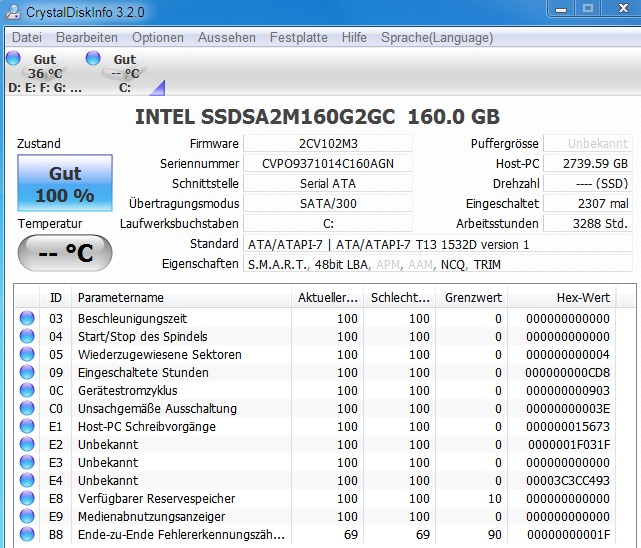Image resolution: width=641 pixels, height=548 pixels.
Task: Select the D: E: F: G: disk tab
Action: [44, 73]
